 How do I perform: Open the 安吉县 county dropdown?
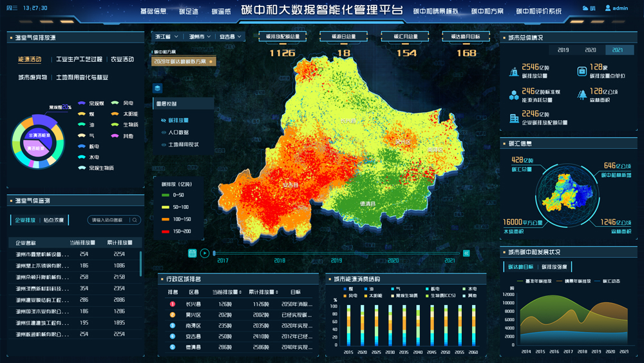(229, 37)
